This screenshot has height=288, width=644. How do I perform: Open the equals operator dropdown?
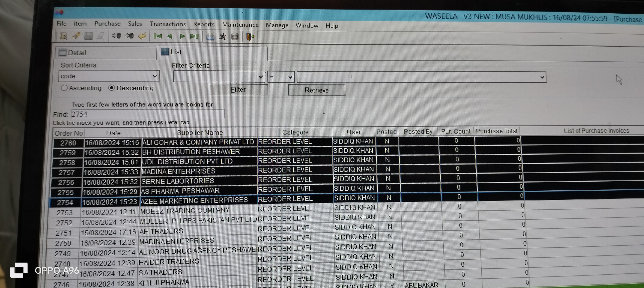tap(290, 77)
